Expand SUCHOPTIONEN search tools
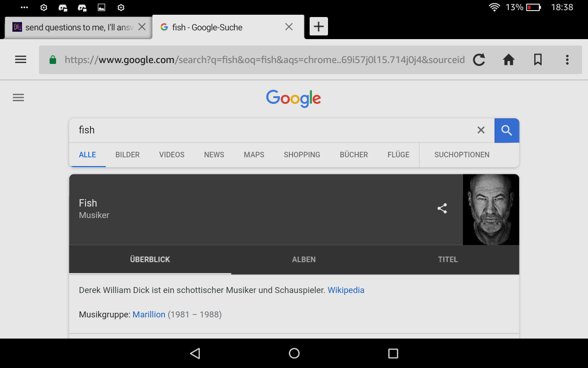The image size is (588, 368). tap(462, 155)
